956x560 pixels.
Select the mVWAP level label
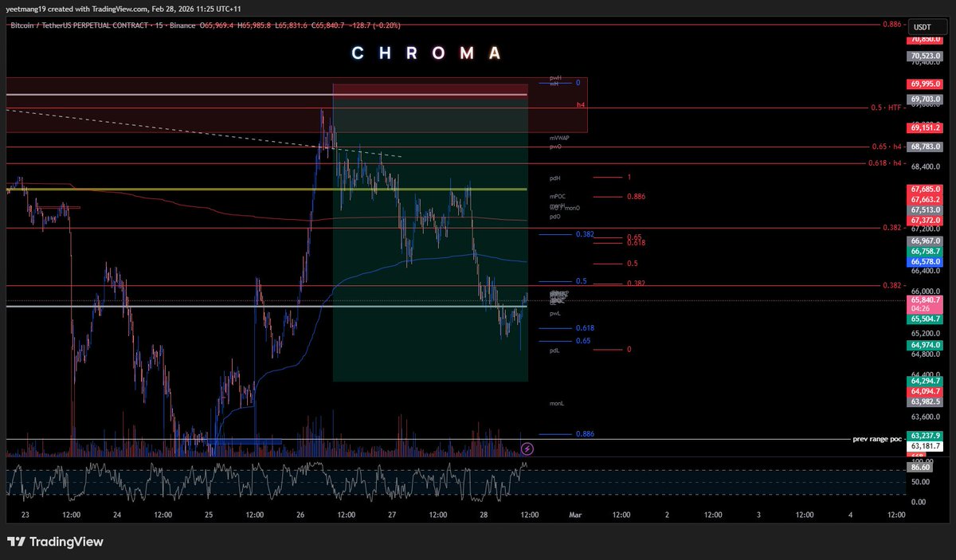559,138
